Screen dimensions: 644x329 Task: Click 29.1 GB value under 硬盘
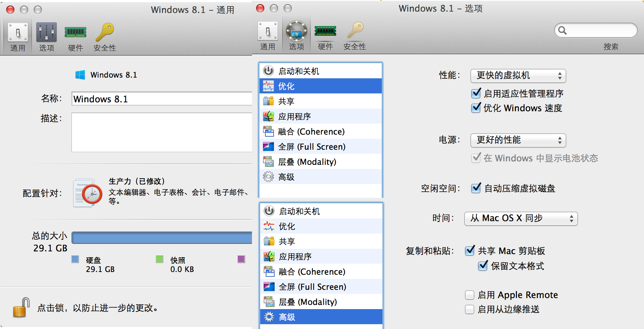pos(100,269)
